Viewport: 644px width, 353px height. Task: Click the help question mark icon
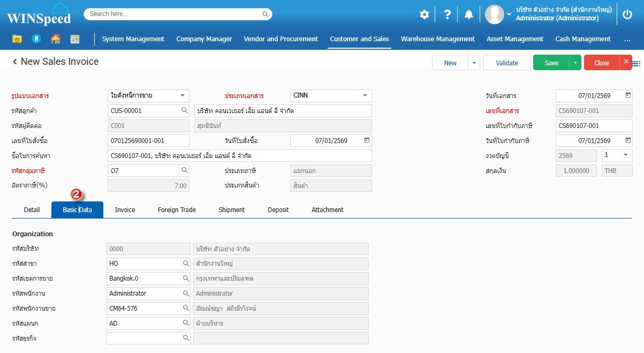coord(448,14)
